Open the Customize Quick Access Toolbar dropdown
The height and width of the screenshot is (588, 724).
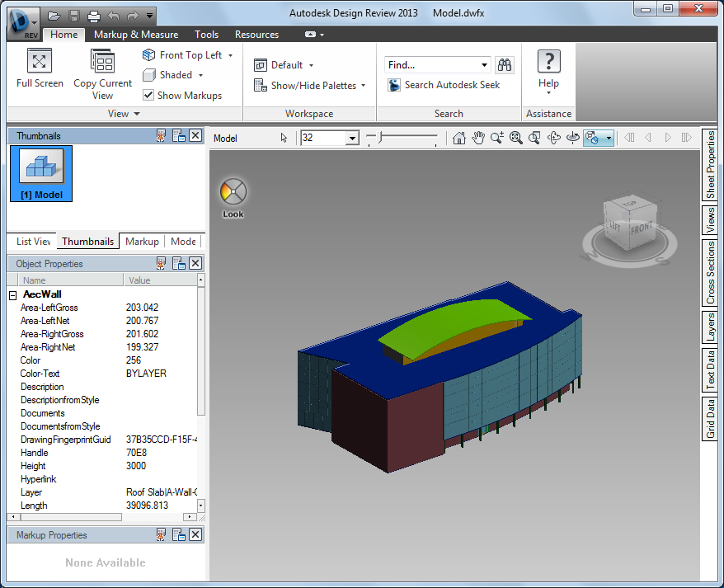pos(149,16)
